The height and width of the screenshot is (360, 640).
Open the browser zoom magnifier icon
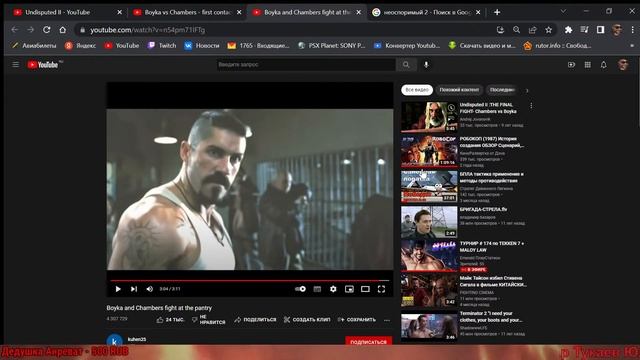[516, 30]
